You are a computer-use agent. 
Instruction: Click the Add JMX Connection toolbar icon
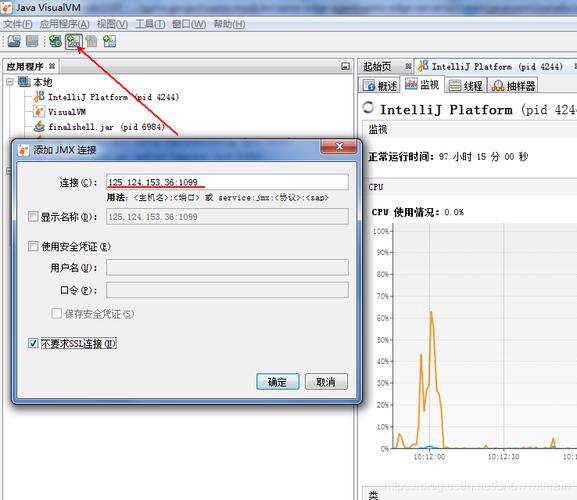(74, 41)
